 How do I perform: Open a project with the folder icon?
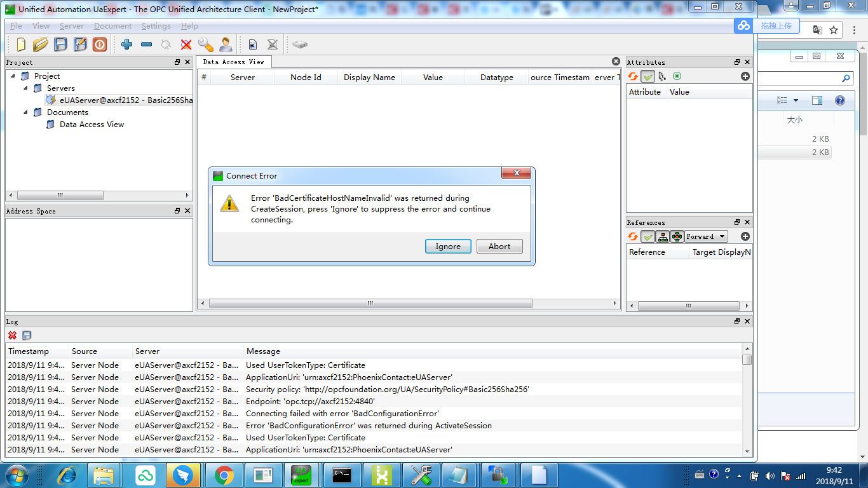coord(41,44)
